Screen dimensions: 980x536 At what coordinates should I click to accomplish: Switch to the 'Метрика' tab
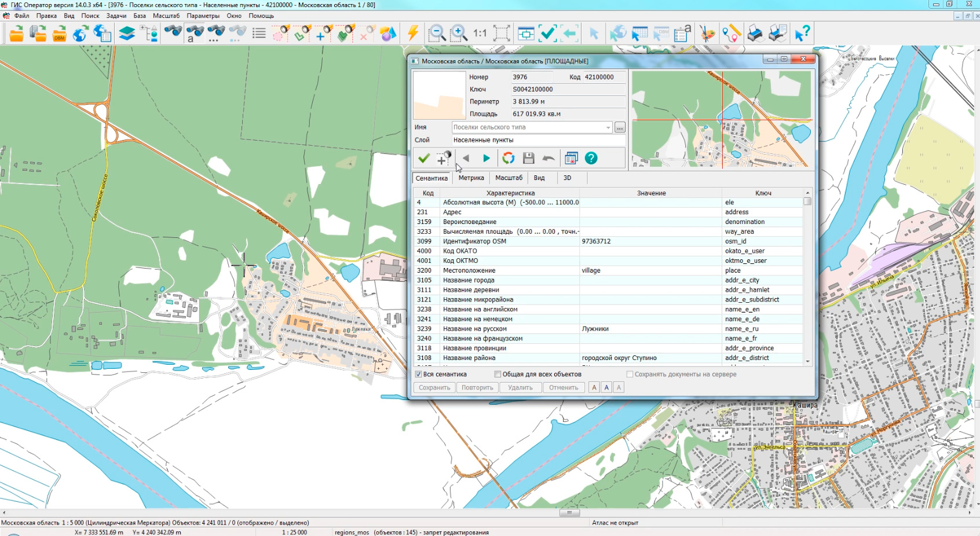click(471, 178)
